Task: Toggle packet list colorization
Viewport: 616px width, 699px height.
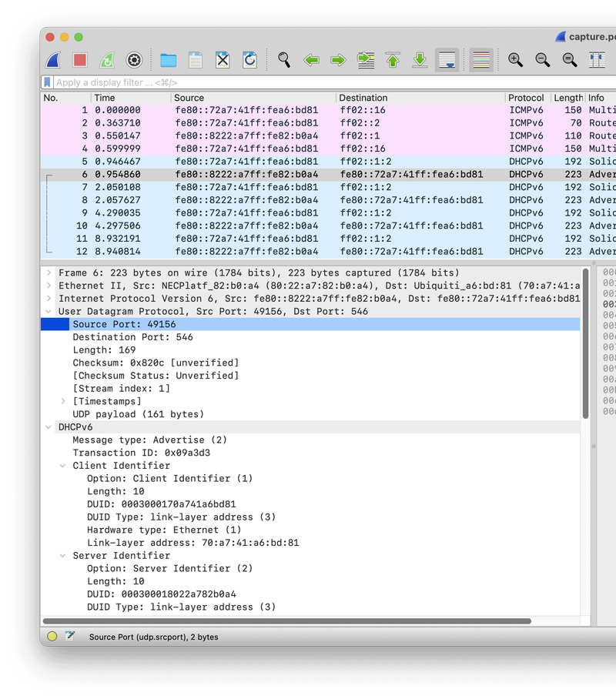Action: 481,60
